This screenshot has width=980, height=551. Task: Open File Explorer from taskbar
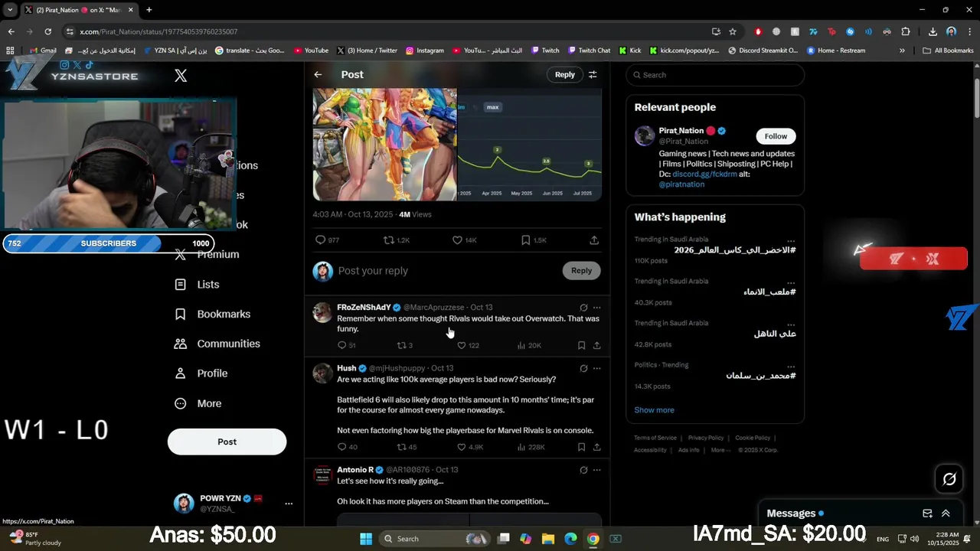[548, 539]
